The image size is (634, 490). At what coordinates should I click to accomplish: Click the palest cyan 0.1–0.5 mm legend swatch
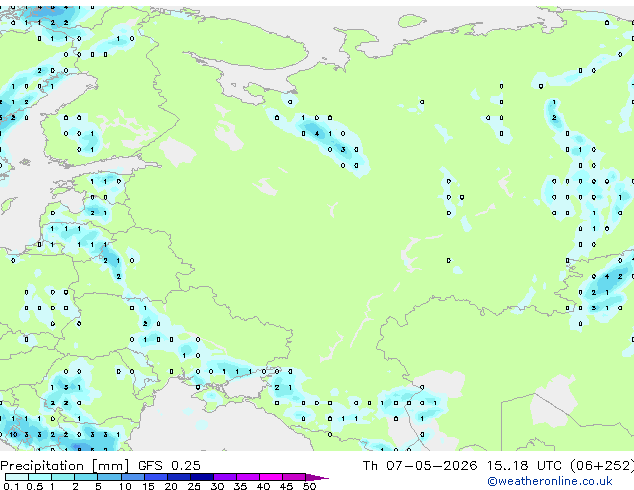pos(17,477)
